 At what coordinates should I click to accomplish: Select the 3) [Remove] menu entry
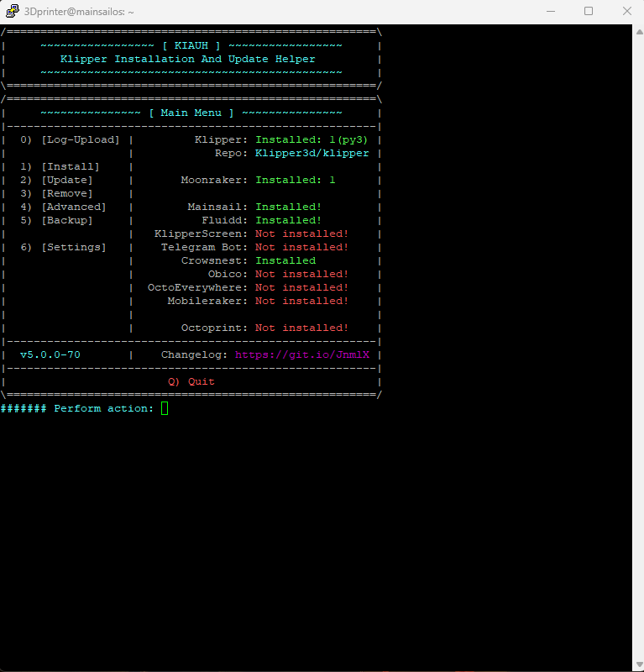pos(56,194)
